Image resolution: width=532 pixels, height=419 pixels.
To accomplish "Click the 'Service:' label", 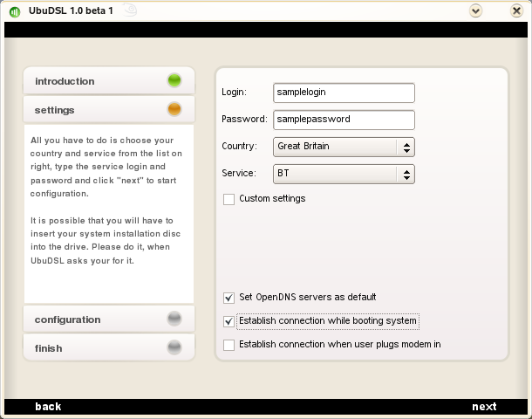I will 239,173.
